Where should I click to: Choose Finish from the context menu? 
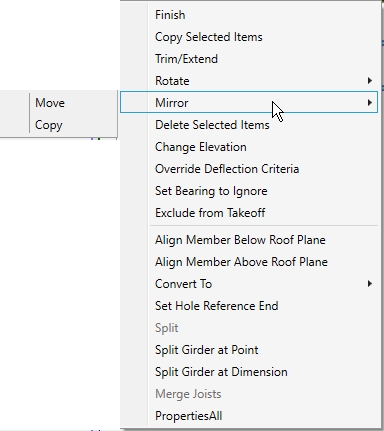coord(249,15)
